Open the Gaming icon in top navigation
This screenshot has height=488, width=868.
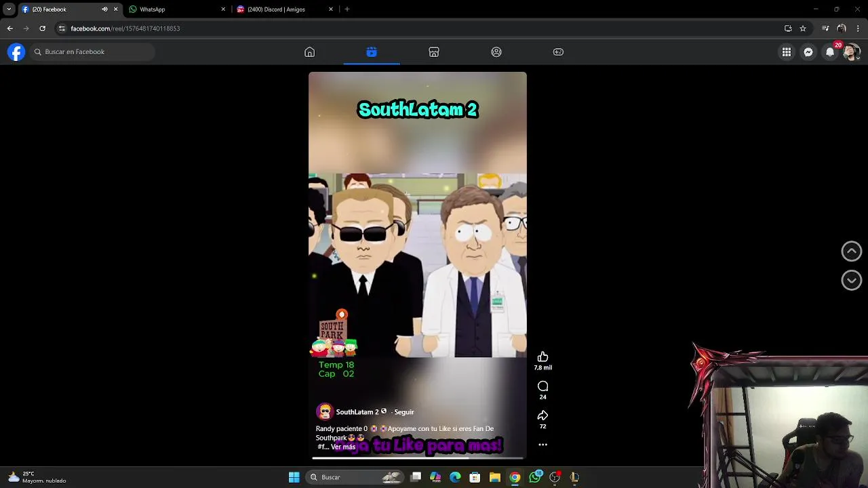click(558, 52)
